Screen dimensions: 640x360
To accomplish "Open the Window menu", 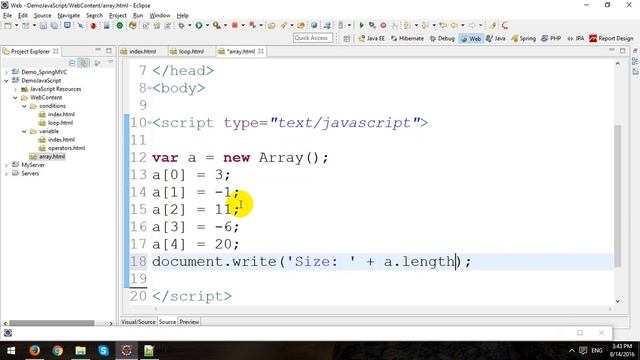I will [x=160, y=16].
